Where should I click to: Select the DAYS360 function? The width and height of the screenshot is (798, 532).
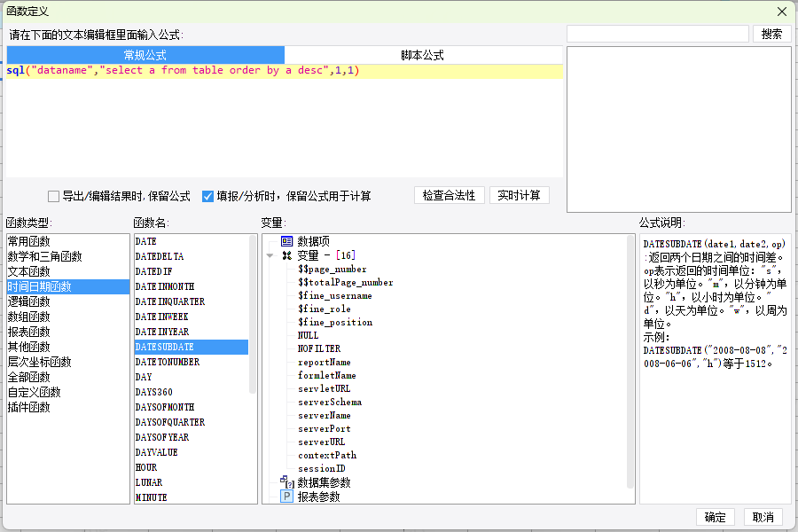(192, 392)
